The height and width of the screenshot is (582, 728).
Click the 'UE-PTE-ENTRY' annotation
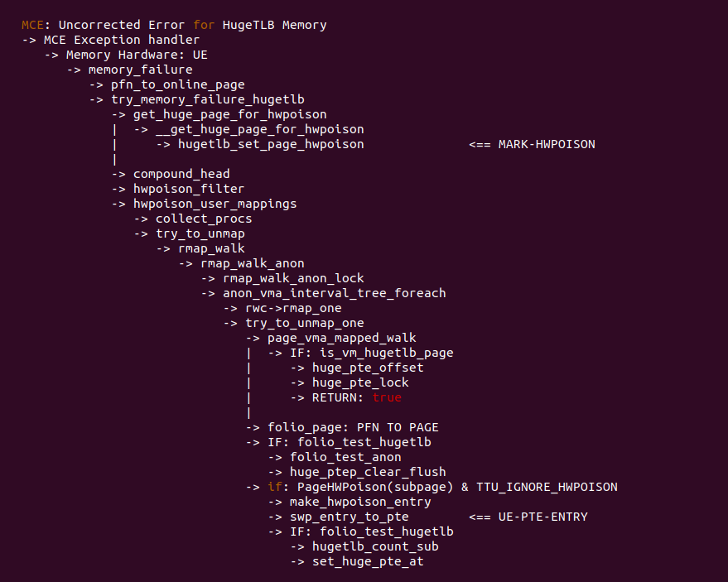coord(543,517)
